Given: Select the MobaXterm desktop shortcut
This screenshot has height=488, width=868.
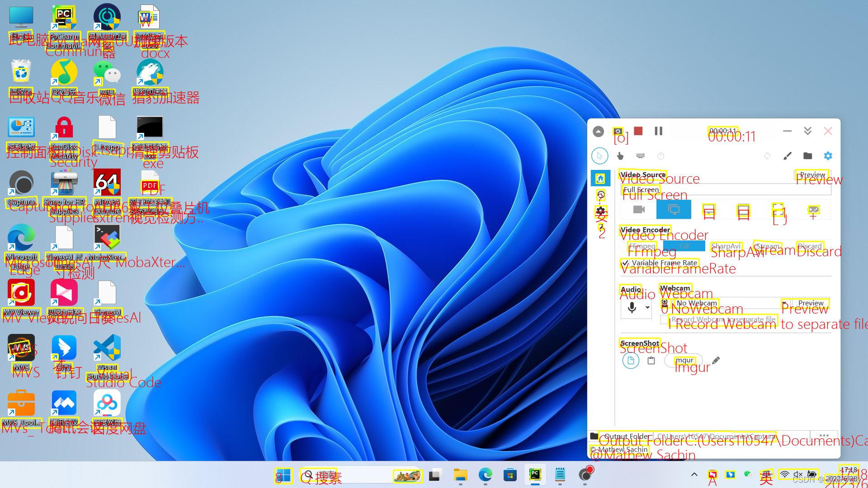Looking at the screenshot, I should click(107, 243).
